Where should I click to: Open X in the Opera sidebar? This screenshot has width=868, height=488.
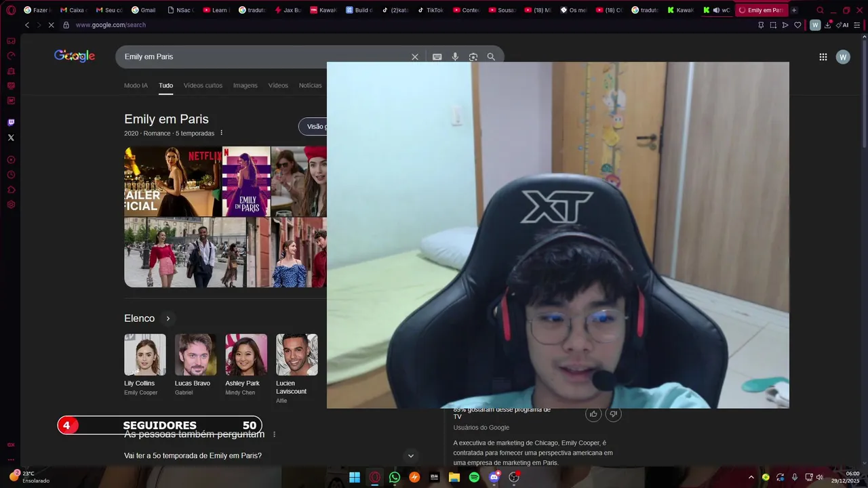click(x=11, y=138)
